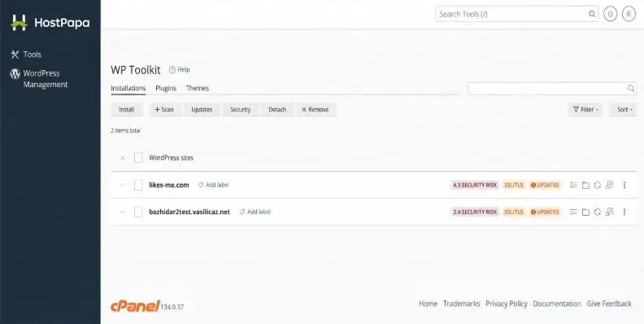Tick the WordPress sites select-all checkbox
This screenshot has height=324, width=644.
pyautogui.click(x=138, y=158)
